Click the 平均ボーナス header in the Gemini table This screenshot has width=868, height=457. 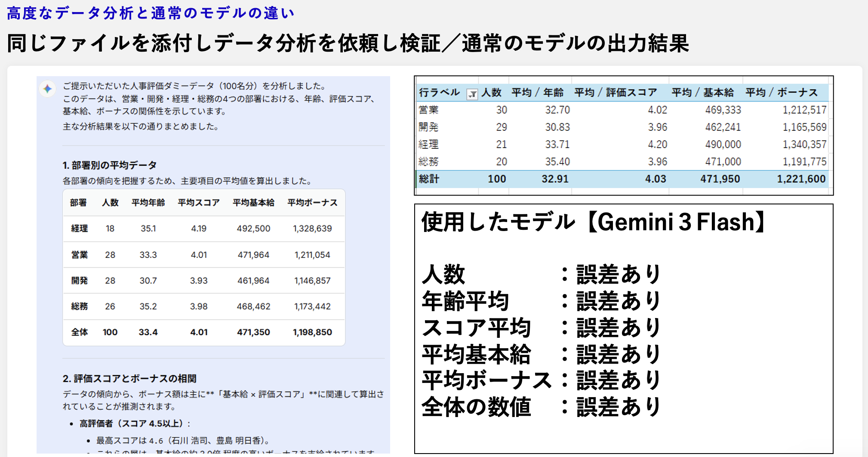(312, 203)
